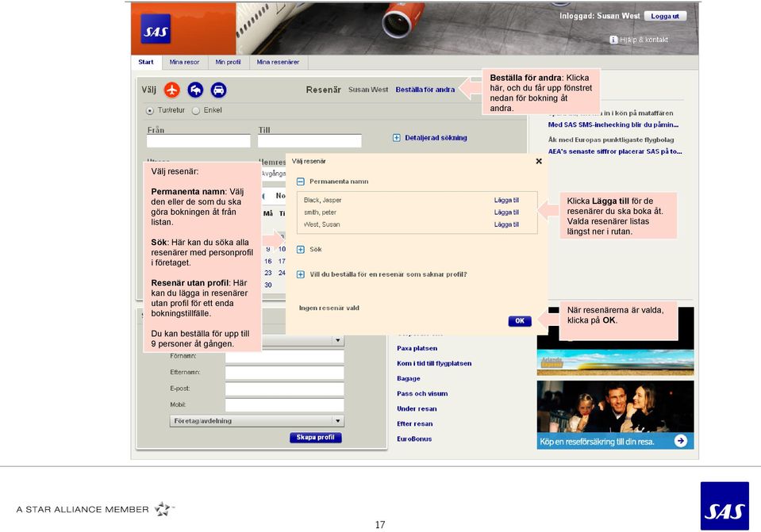The image size is (761, 532).
Task: Open the EuroBonus link
Action: click(x=414, y=438)
